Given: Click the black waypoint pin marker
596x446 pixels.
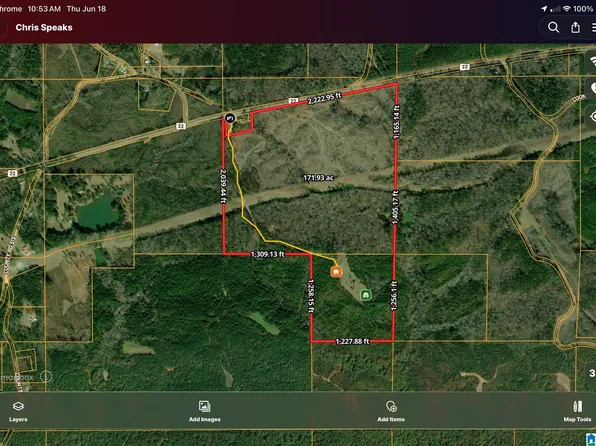Looking at the screenshot, I should 229,118.
